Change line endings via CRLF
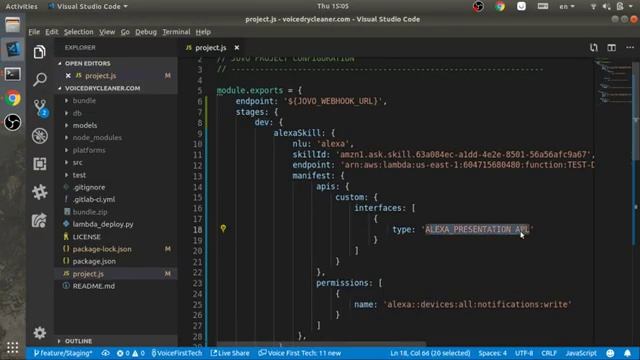The height and width of the screenshot is (360, 640). [549, 353]
